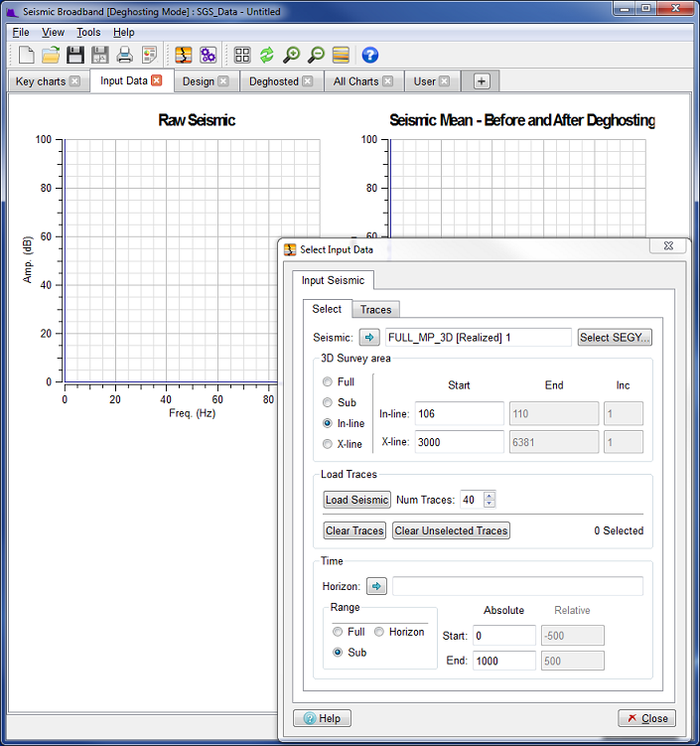Click the Num Traces field showing 40
Image resolution: width=700 pixels, height=746 pixels.
[472, 500]
